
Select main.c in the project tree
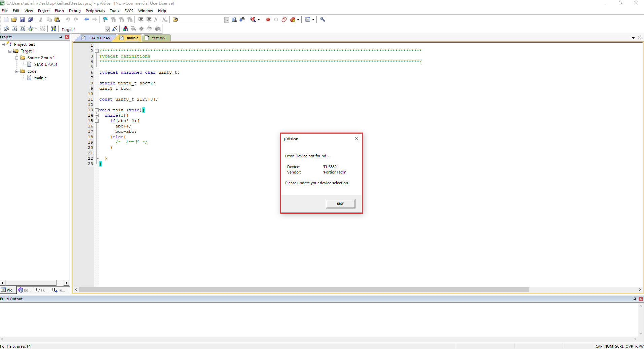click(40, 78)
